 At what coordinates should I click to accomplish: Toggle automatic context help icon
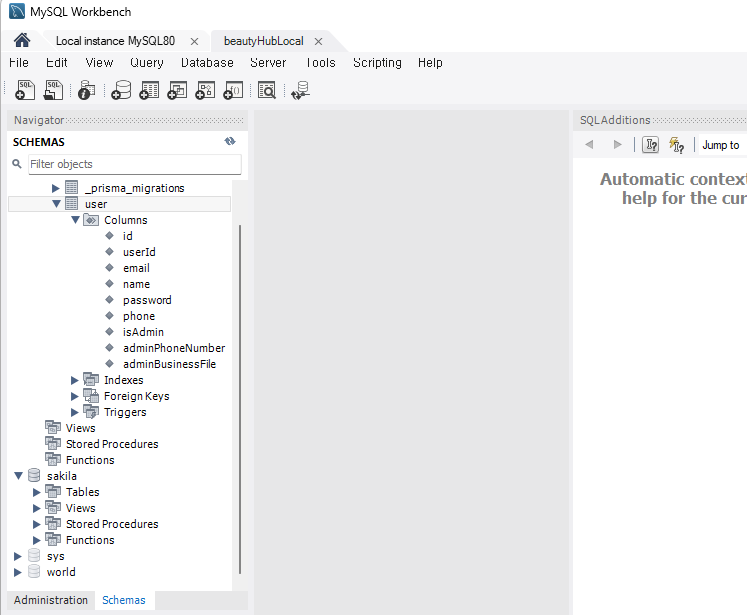click(x=651, y=144)
